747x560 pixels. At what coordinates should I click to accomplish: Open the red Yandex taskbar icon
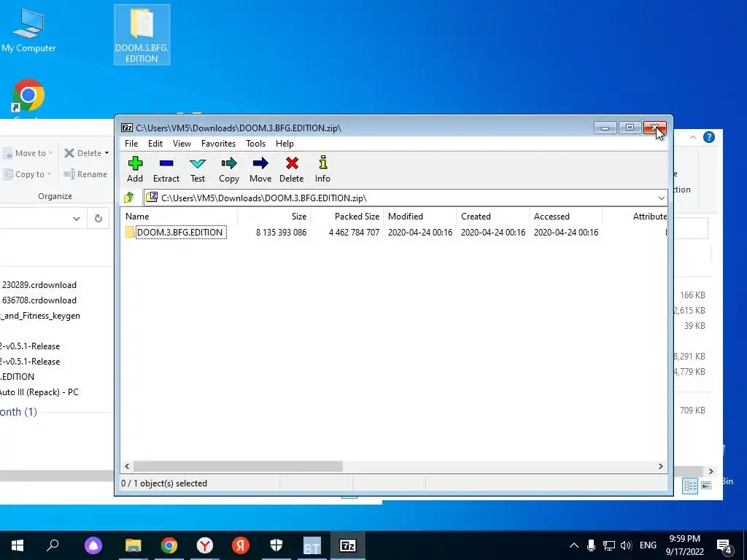pyautogui.click(x=241, y=545)
